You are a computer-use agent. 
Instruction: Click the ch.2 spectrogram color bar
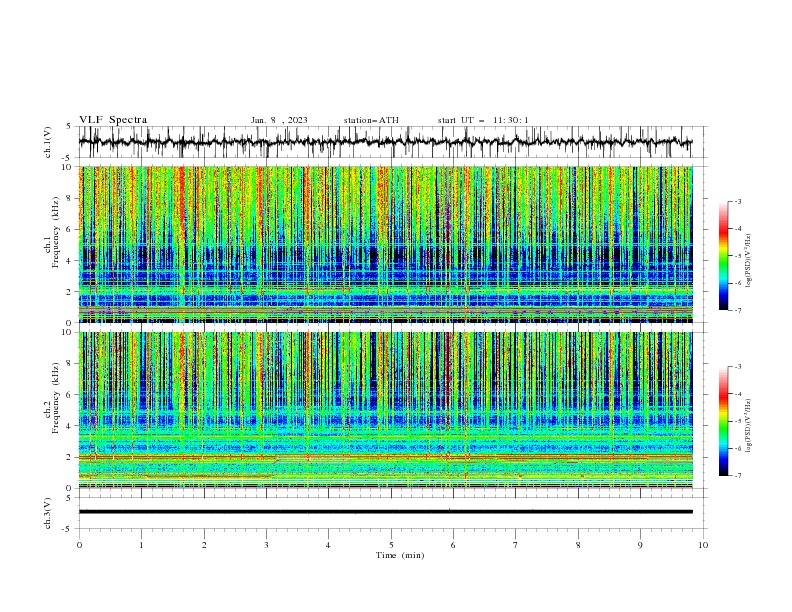[724, 421]
